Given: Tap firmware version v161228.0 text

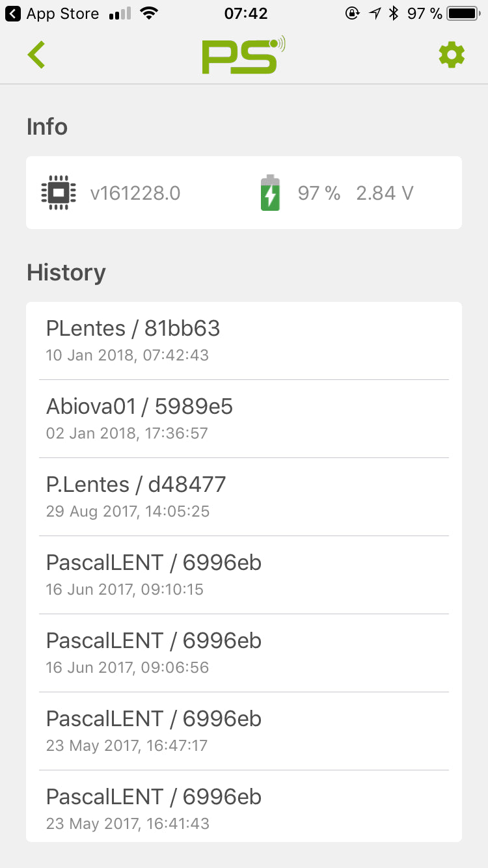Looking at the screenshot, I should click(x=135, y=193).
